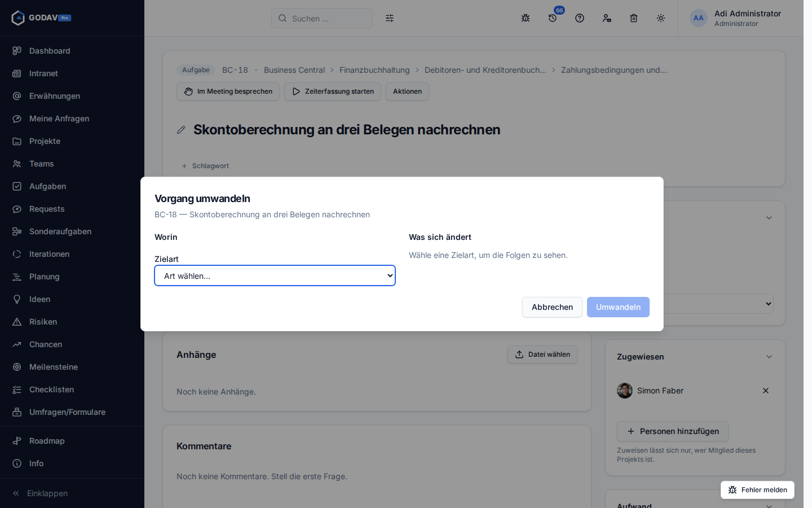Click Personen hinzufügen button
The image size is (812, 508).
pos(673,431)
